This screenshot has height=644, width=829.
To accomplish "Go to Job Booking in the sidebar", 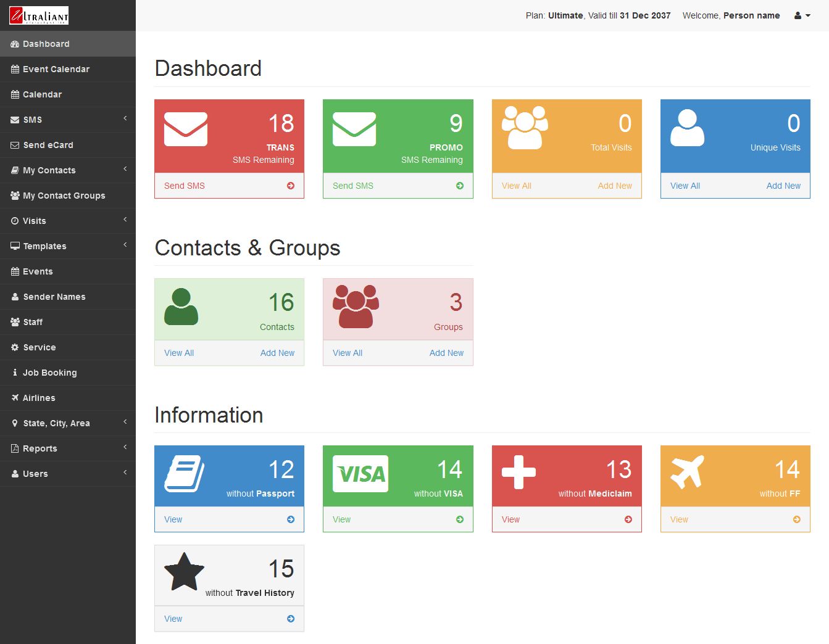I will click(50, 373).
